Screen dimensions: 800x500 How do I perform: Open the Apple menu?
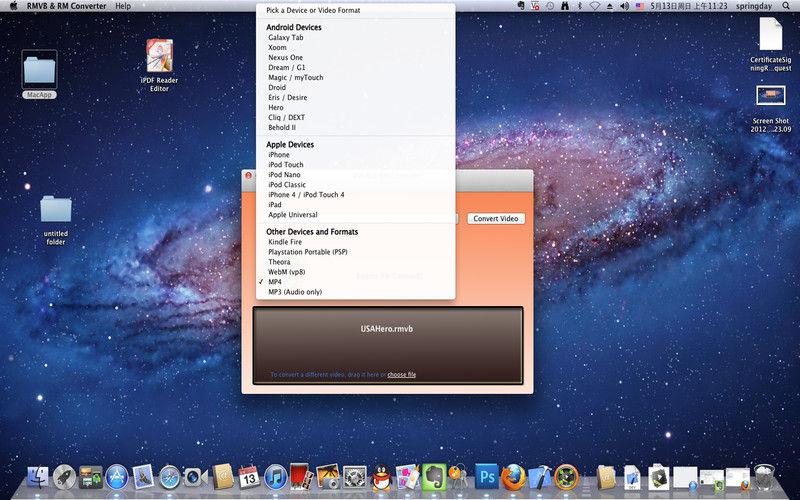[x=14, y=6]
